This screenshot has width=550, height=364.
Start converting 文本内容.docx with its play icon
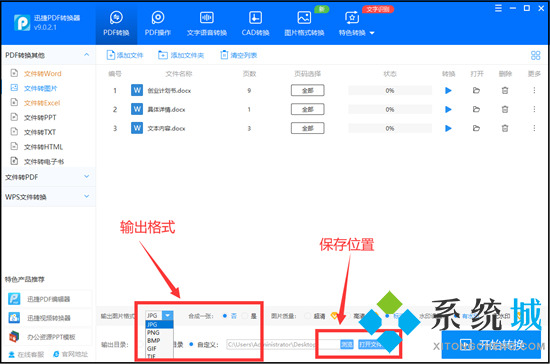tap(448, 128)
